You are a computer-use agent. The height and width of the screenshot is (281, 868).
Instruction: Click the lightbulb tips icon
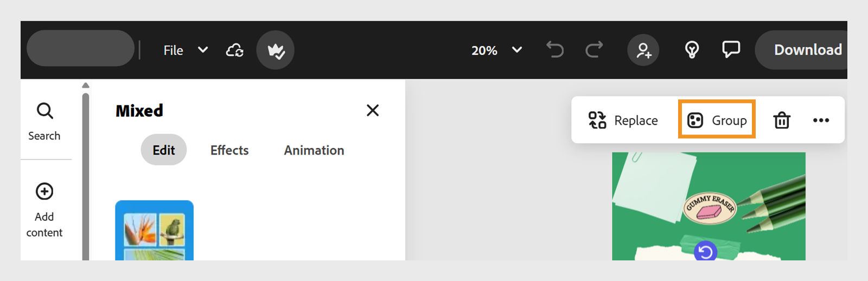[x=692, y=50]
